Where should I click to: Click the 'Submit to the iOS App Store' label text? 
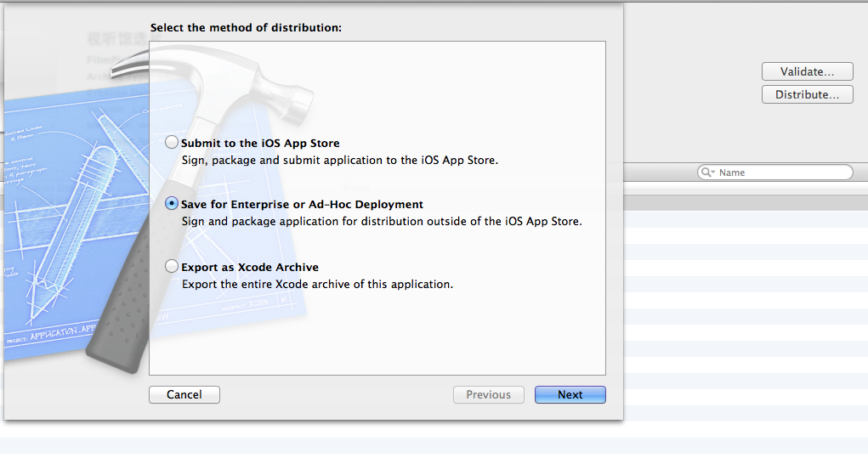(x=260, y=143)
